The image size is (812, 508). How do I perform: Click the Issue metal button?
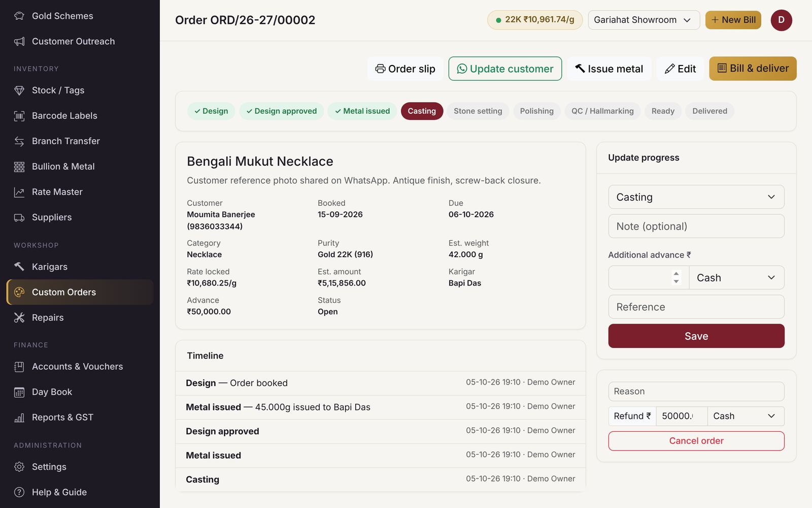click(609, 69)
